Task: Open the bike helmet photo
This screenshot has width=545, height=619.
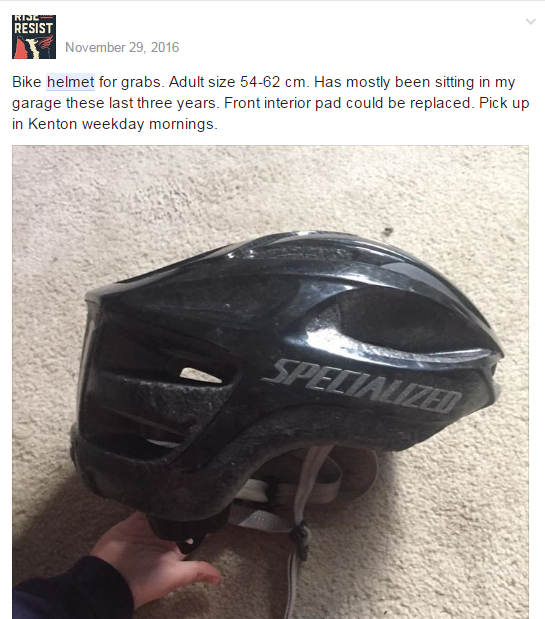Action: [x=270, y=382]
